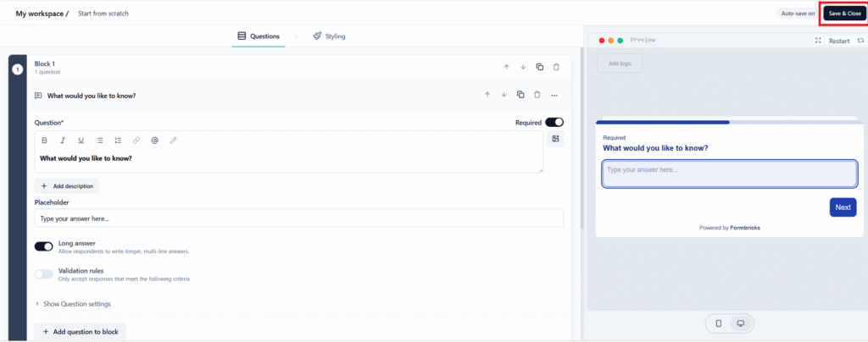Click Add question to block
The image size is (868, 342).
[x=81, y=332]
